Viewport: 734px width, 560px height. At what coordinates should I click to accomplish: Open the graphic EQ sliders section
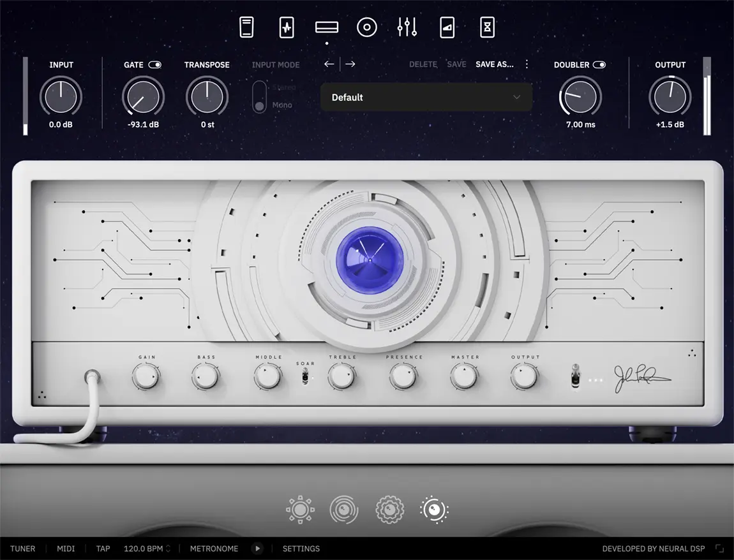click(x=407, y=27)
